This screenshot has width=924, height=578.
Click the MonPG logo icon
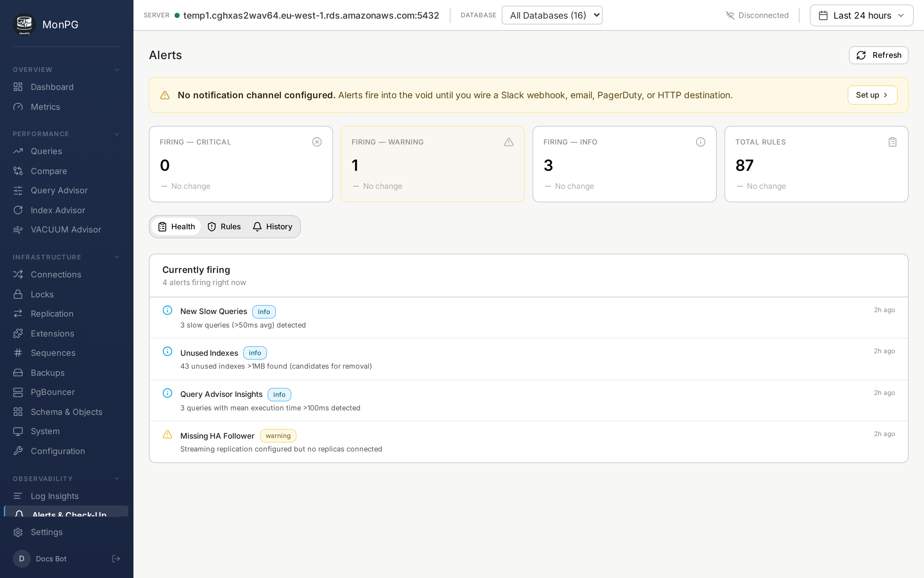coord(24,24)
